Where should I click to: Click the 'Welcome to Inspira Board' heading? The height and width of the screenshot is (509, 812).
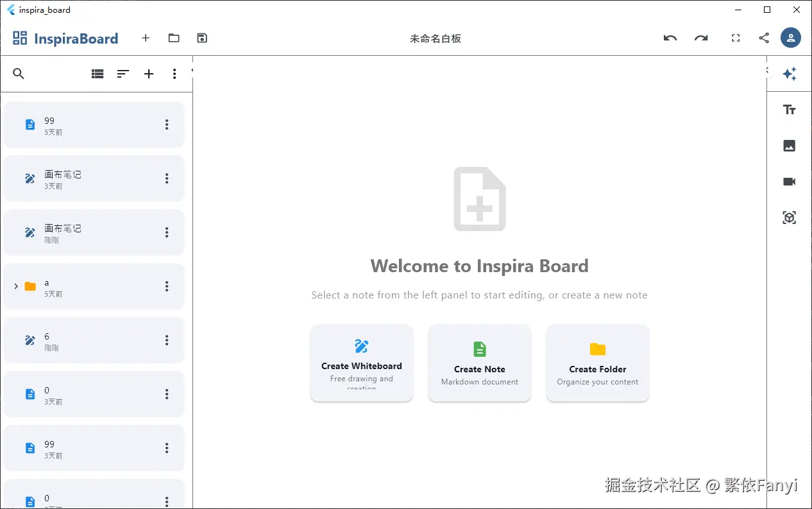click(480, 266)
